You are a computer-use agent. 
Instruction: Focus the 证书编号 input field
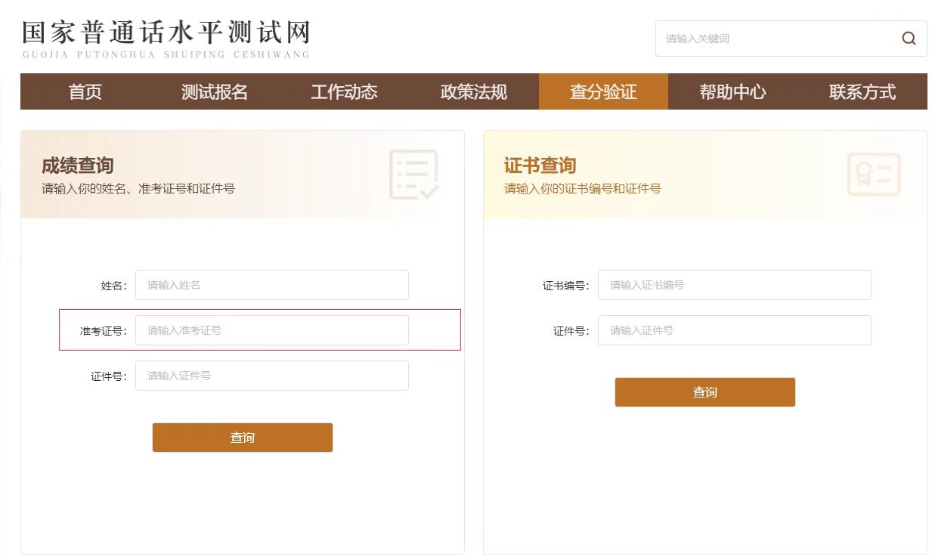point(734,285)
